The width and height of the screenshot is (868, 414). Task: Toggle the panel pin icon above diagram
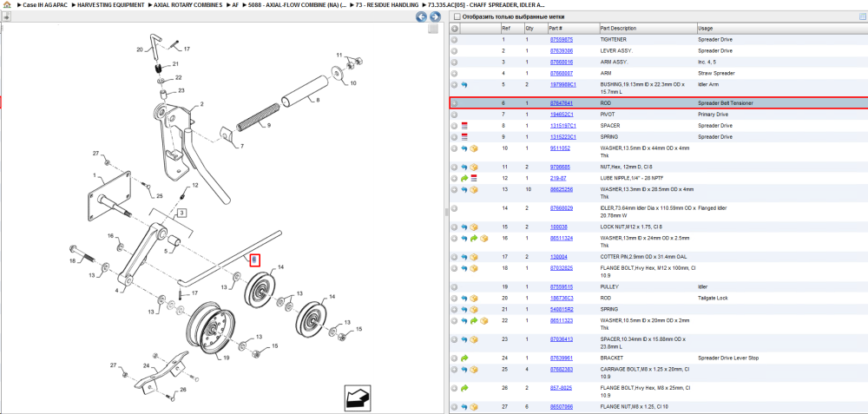(x=7, y=16)
